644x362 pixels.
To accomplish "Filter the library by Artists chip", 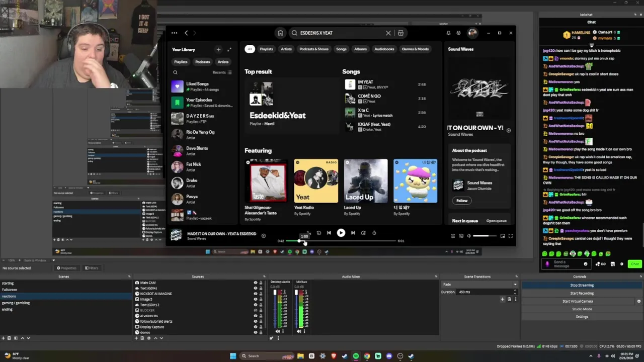I will click(223, 62).
